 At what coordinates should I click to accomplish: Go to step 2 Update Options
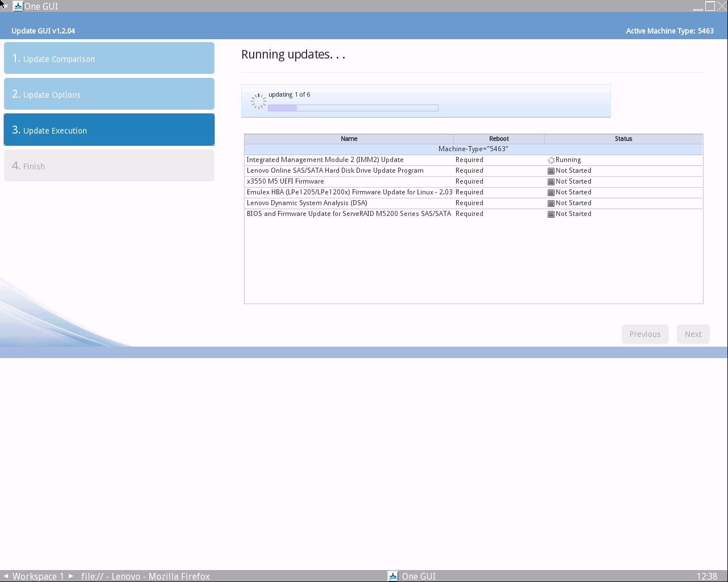point(109,94)
